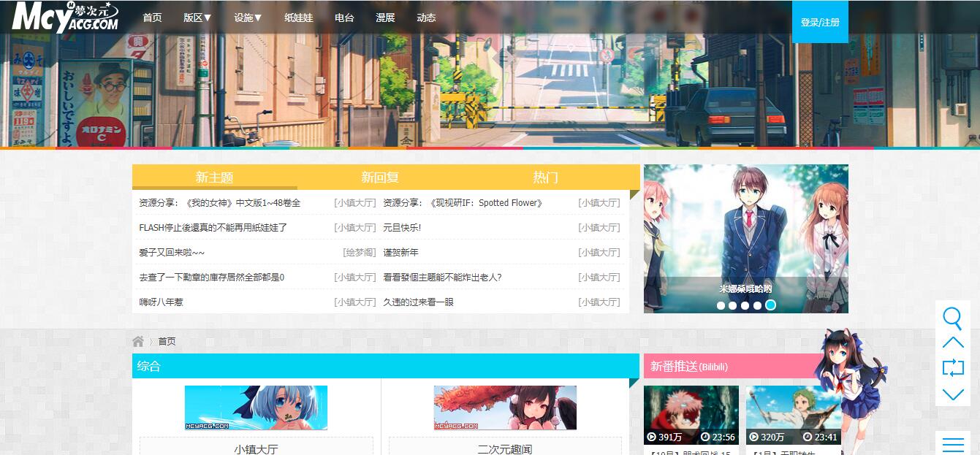Click the down-arrow icon in the side toolbar
The height and width of the screenshot is (455, 980).
tap(953, 394)
